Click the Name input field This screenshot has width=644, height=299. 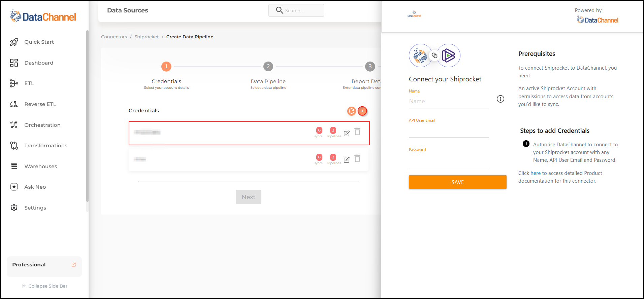(449, 101)
